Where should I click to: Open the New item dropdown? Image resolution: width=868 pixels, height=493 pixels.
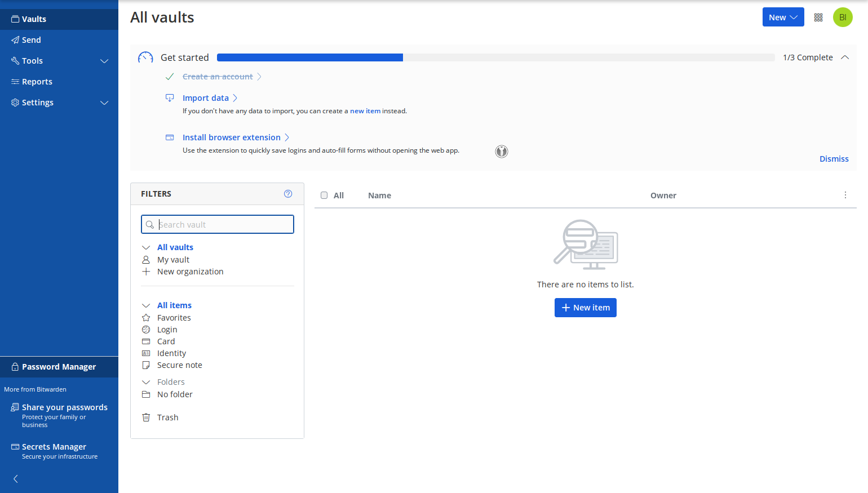coord(783,17)
